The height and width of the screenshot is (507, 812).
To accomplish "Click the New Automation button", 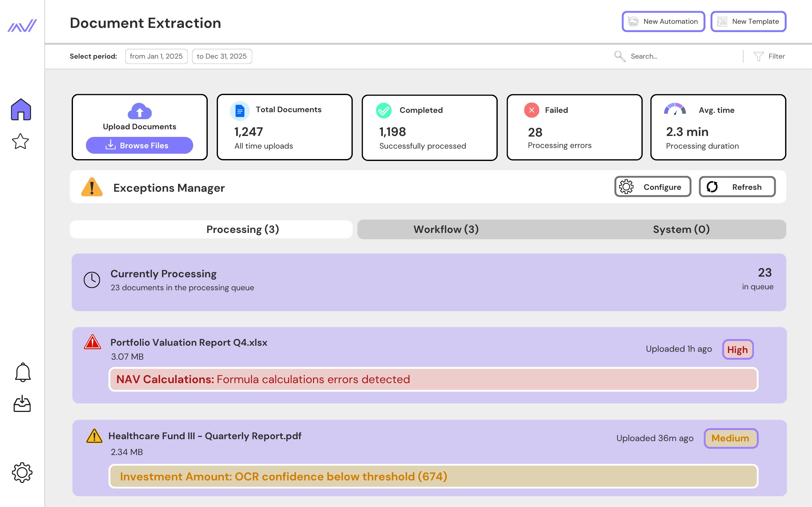I will click(663, 22).
